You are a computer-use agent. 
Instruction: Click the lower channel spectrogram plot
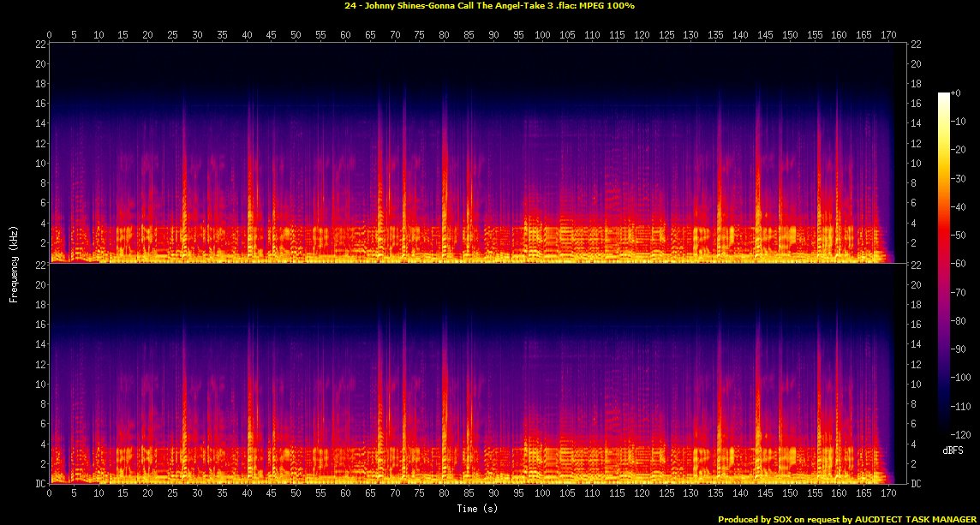click(477, 373)
